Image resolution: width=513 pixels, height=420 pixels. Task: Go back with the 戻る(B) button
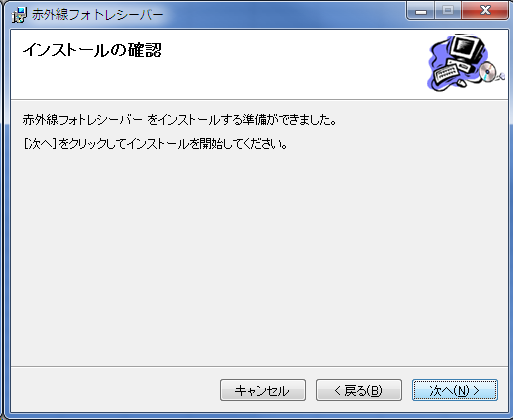tap(359, 390)
